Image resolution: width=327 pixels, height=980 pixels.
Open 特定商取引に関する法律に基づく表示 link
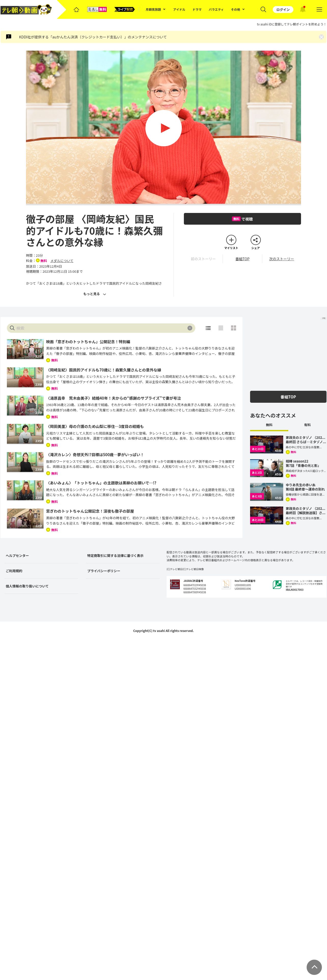115,555
